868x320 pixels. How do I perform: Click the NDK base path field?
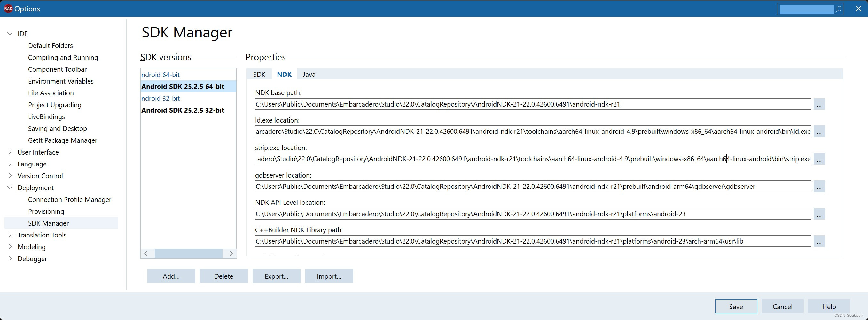533,104
